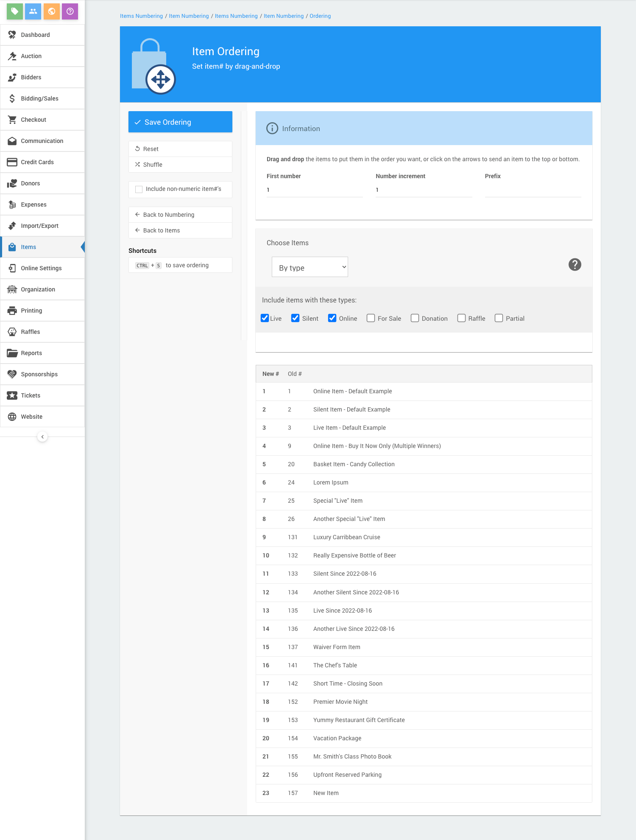Open the purple help question mark icon
Image resolution: width=636 pixels, height=840 pixels.
tap(70, 11)
